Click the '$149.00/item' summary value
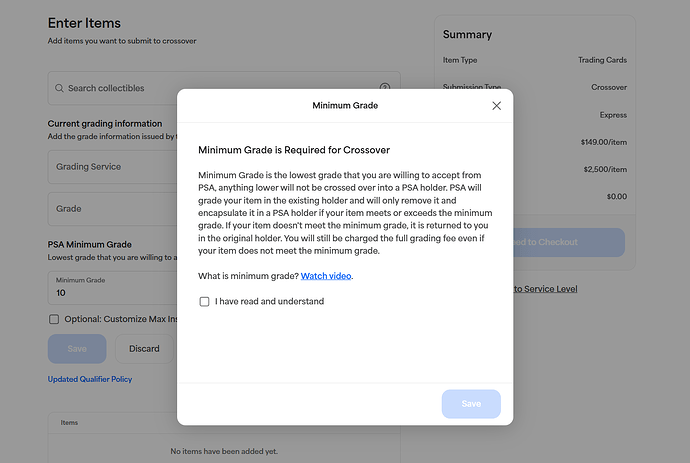 click(x=604, y=142)
